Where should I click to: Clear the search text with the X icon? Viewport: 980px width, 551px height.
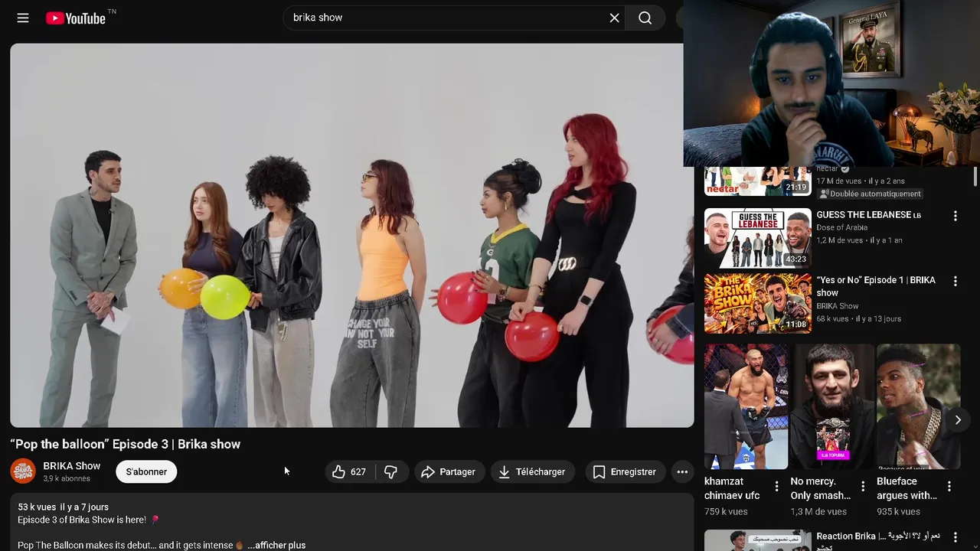click(x=614, y=18)
